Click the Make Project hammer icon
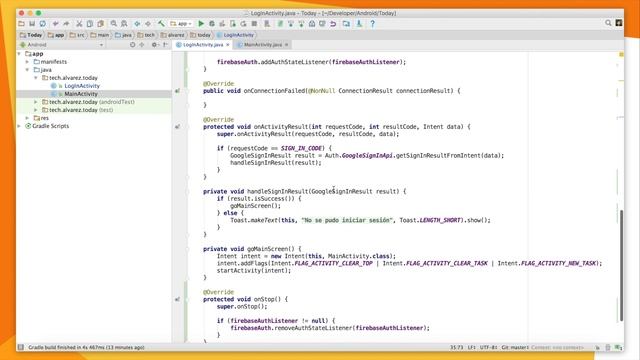 161,24
